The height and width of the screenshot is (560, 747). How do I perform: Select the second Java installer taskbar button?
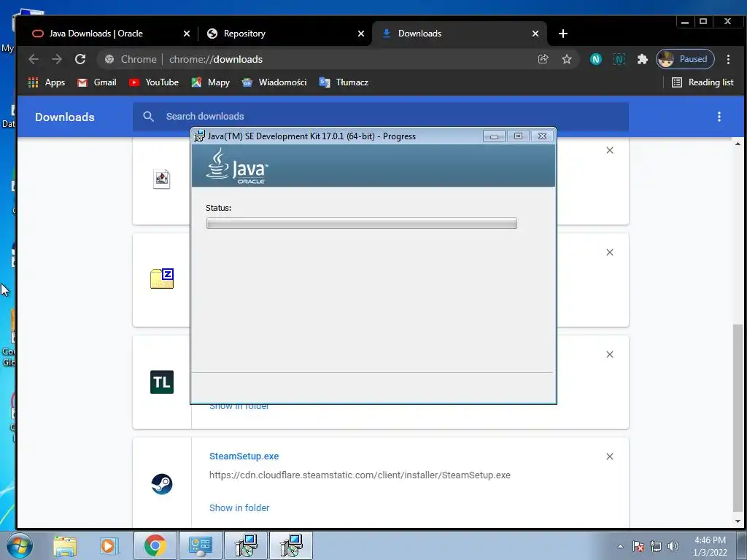tap(291, 545)
